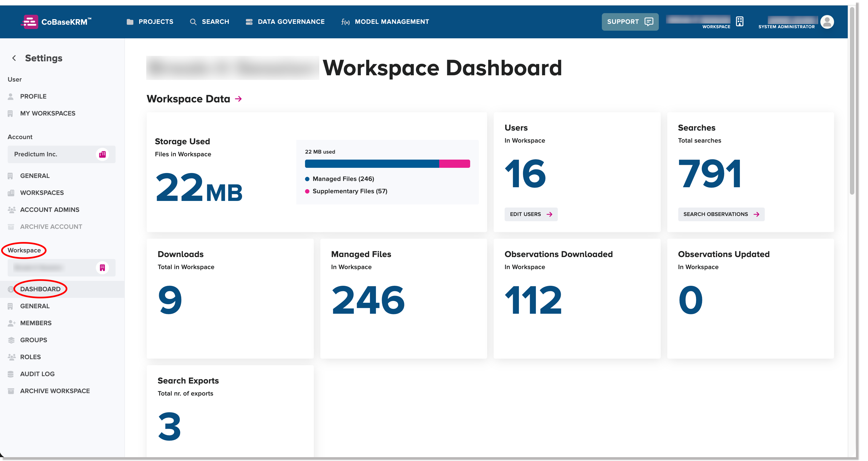This screenshot has height=461, width=868.
Task: Open Data Governance in top navigation
Action: (285, 22)
